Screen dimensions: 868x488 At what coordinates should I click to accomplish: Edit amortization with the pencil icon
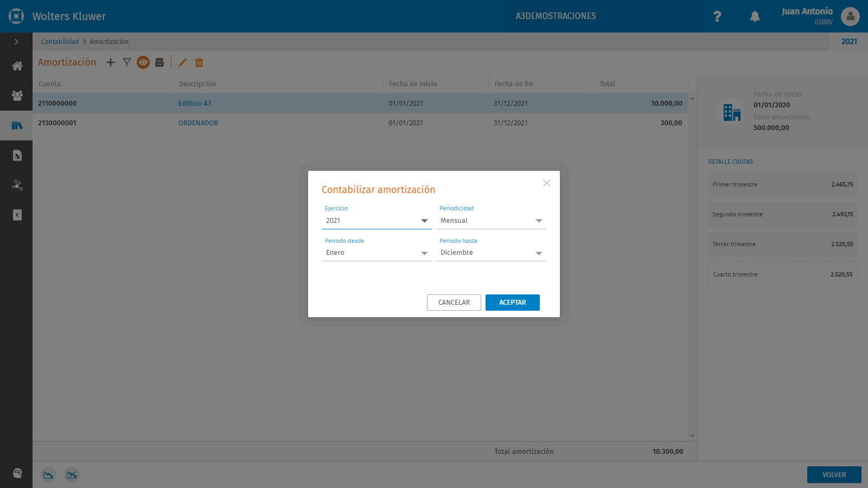183,62
